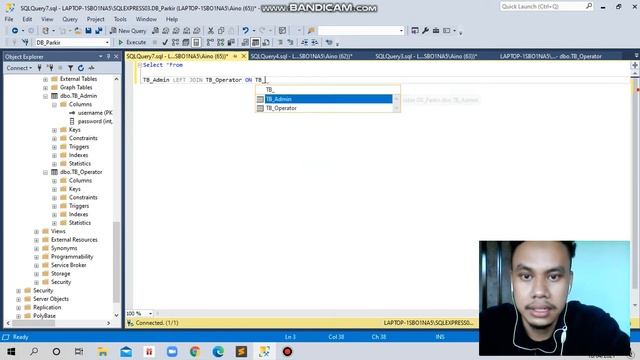Click the Save All icon
The image size is (640, 360).
(x=99, y=31)
